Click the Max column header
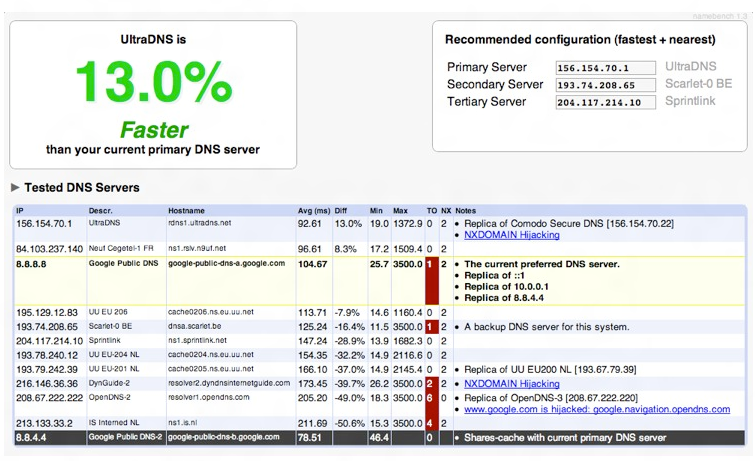This screenshot has height=461, width=755. pos(400,211)
